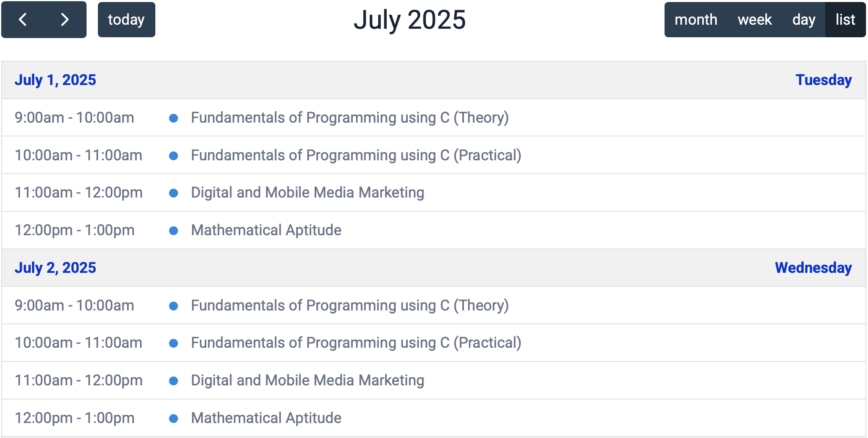868x438 pixels.
Task: Switch to day view
Action: (804, 19)
